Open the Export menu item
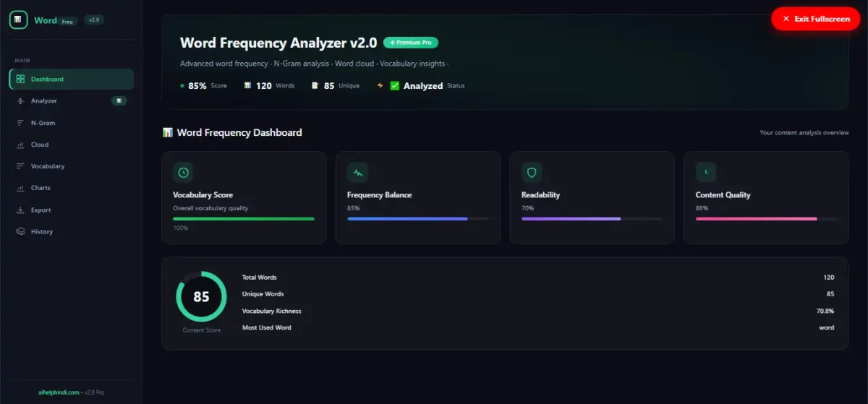The image size is (868, 404). coord(72,210)
